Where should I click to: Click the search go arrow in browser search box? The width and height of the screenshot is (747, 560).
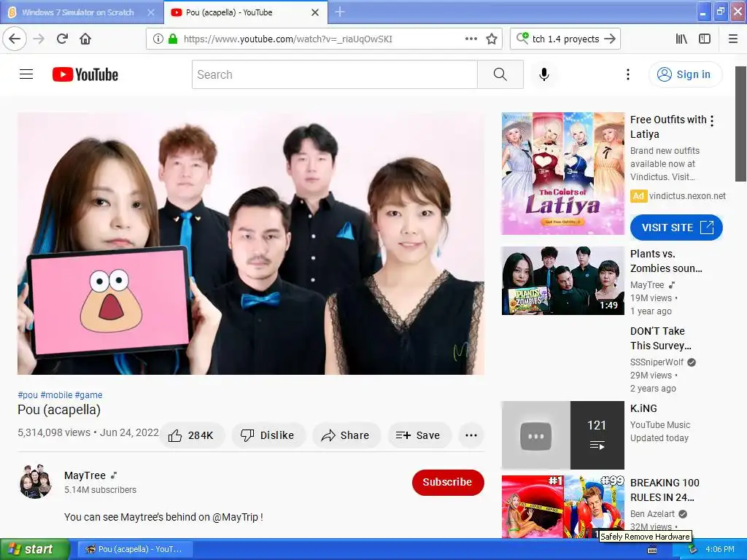[x=610, y=39]
